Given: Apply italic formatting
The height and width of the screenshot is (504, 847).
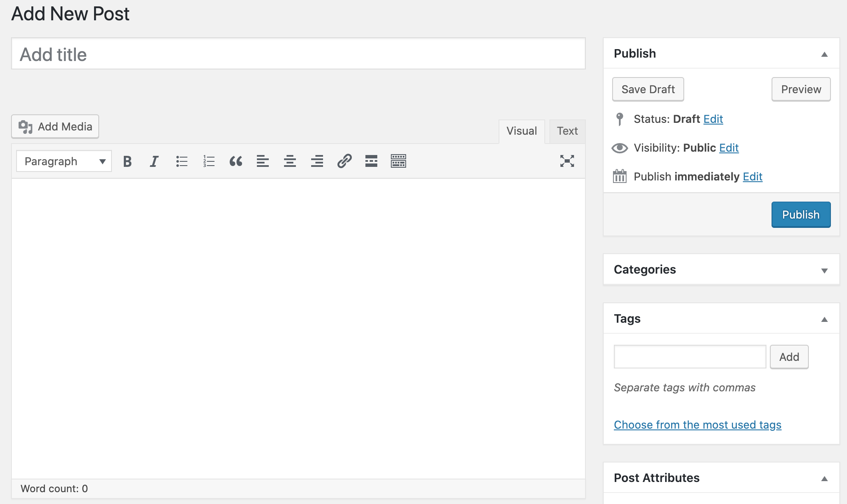Looking at the screenshot, I should [154, 161].
